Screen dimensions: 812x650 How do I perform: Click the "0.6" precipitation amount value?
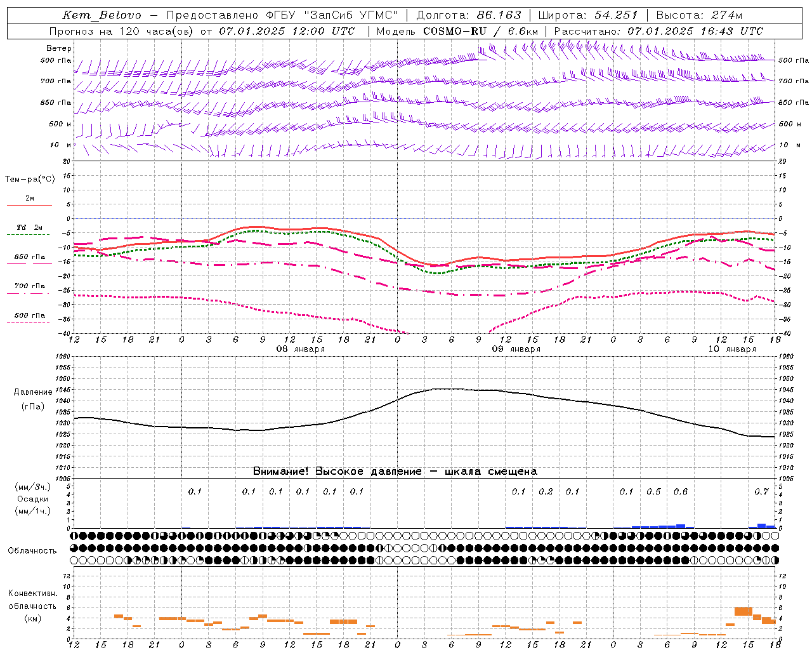click(x=681, y=491)
